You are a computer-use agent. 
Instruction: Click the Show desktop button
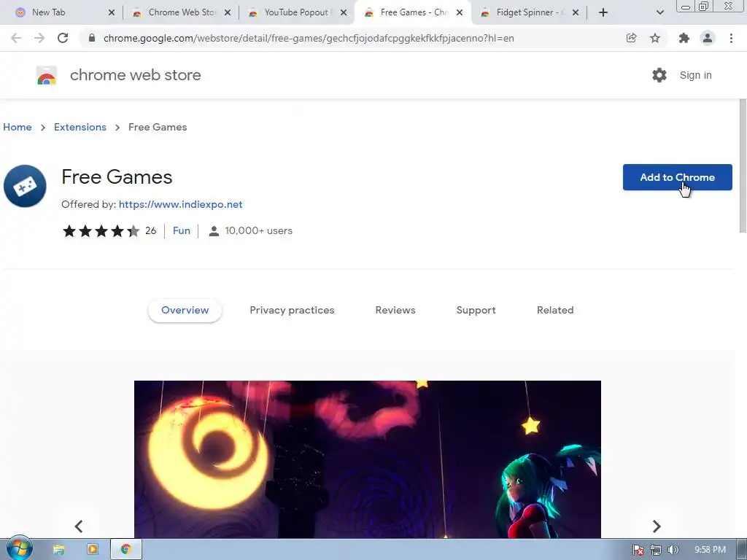pyautogui.click(x=742, y=550)
